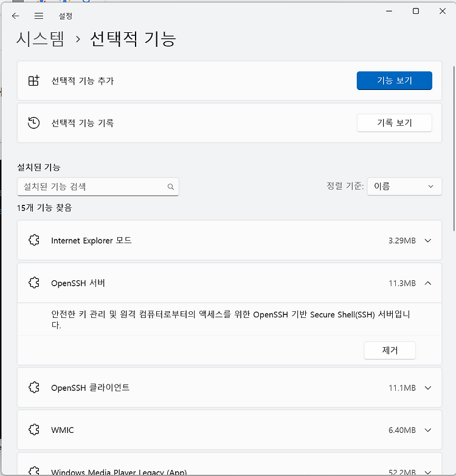456x476 pixels.
Task: Click the 시스템 breadcrumb link
Action: pos(40,39)
